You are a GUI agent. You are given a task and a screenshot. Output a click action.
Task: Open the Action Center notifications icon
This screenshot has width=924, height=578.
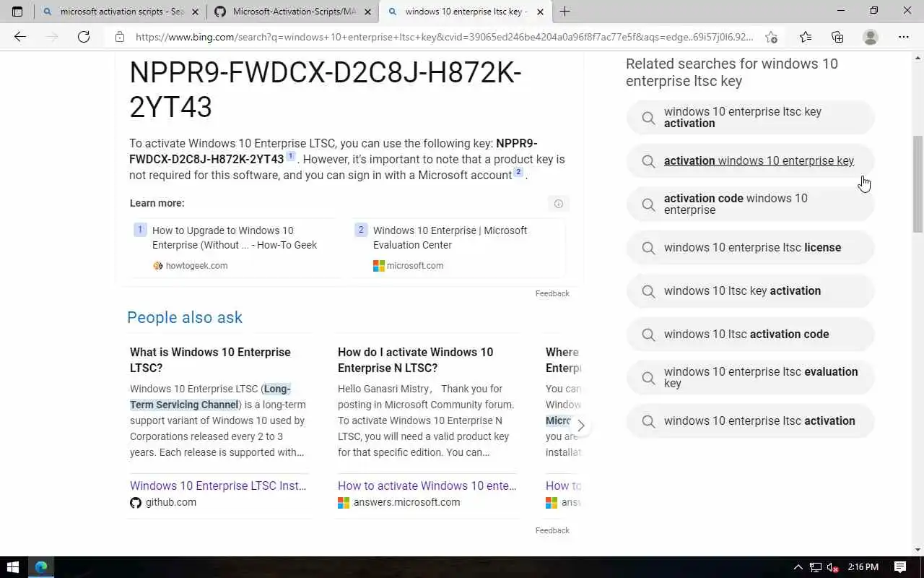tap(900, 567)
